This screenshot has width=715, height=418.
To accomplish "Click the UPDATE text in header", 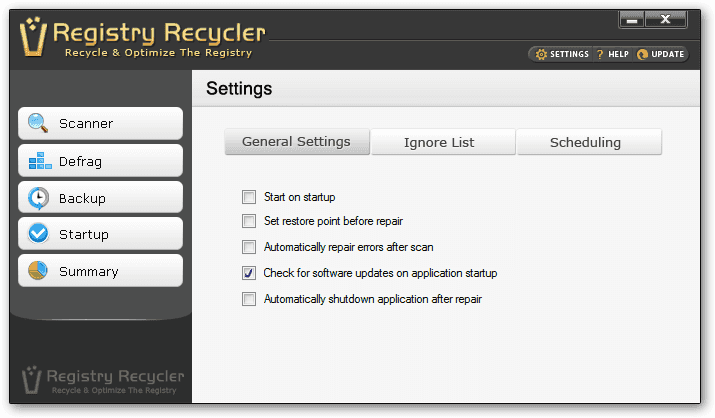I will (x=668, y=54).
